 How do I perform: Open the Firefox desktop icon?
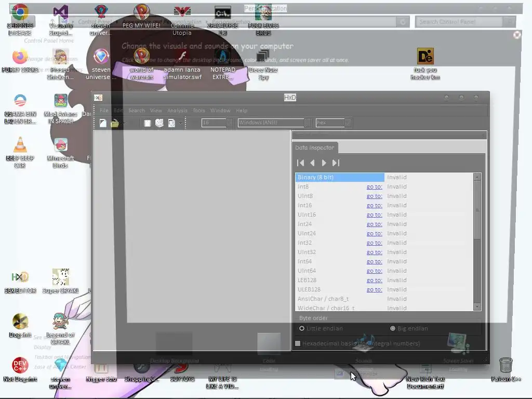click(20, 60)
